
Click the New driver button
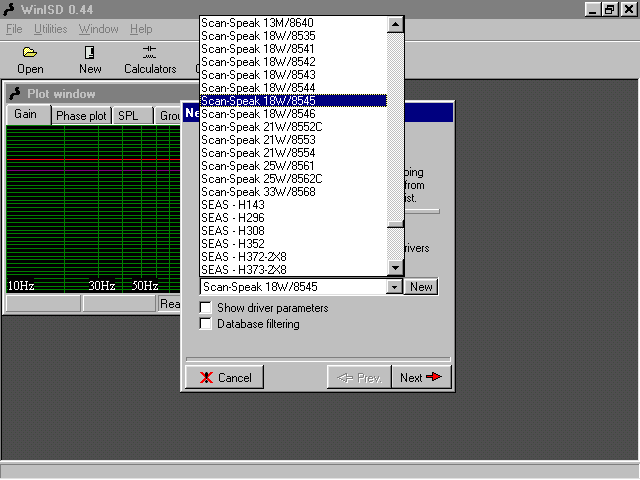point(421,287)
